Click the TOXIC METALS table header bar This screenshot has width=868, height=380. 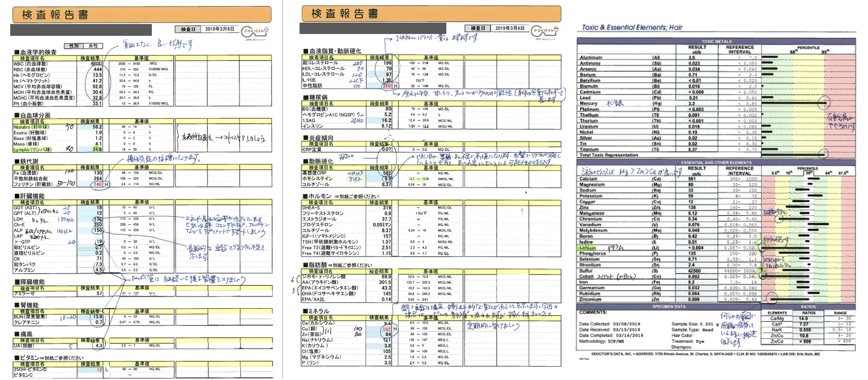point(716,41)
